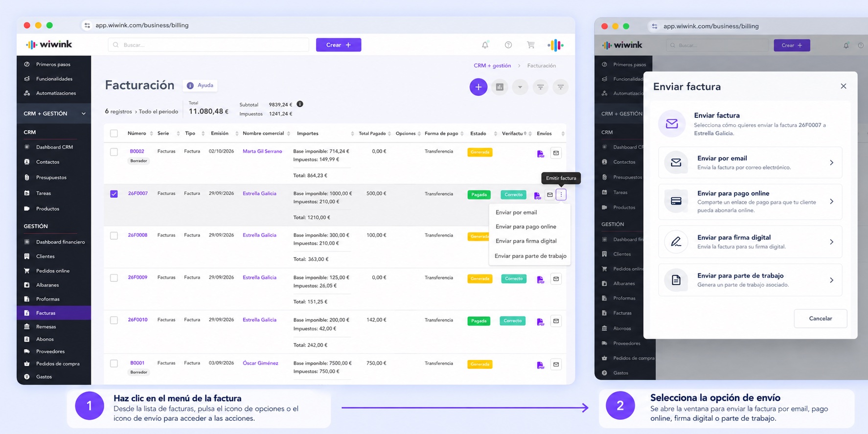Click the purple plus button above the invoice table
Screen dimensions: 868x434
pos(479,87)
